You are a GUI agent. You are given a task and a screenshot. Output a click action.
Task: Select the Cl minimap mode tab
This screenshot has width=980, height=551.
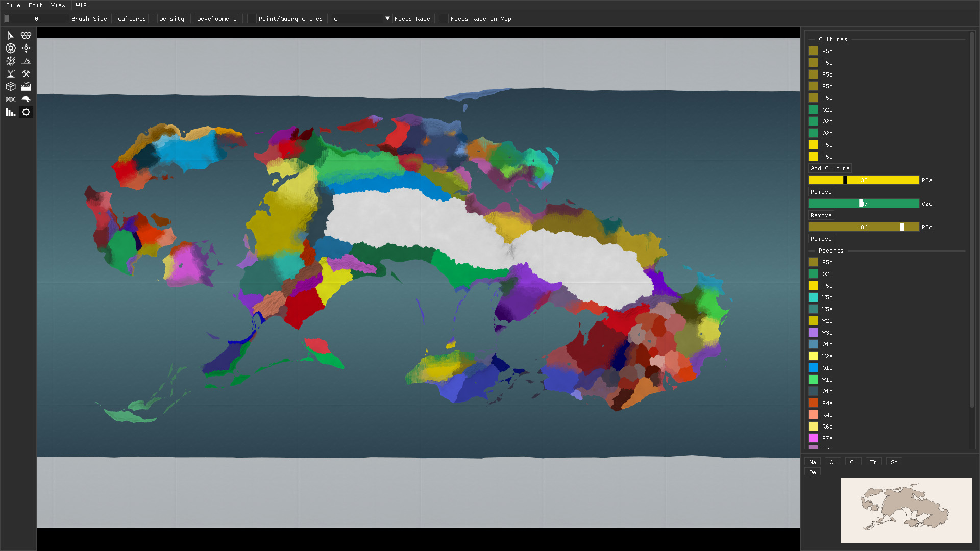(x=853, y=462)
